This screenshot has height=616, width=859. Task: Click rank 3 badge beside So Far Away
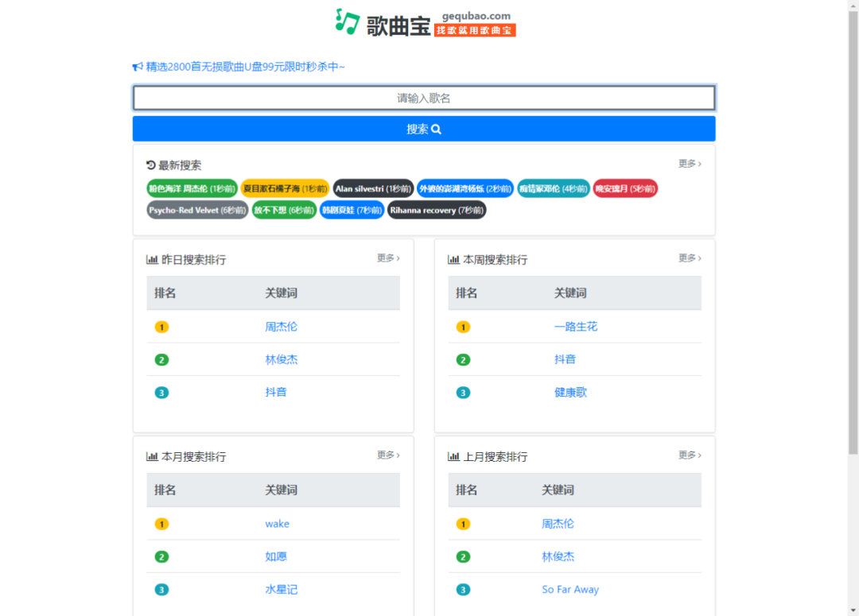463,591
